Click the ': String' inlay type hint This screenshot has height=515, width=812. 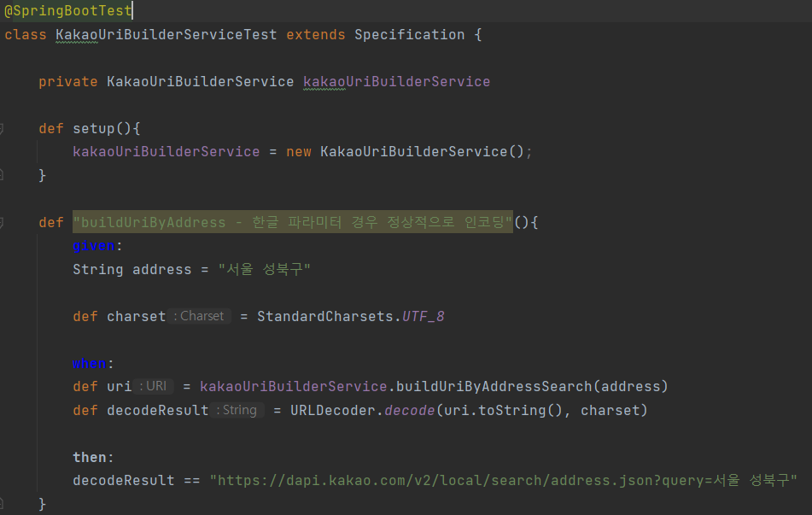point(237,410)
